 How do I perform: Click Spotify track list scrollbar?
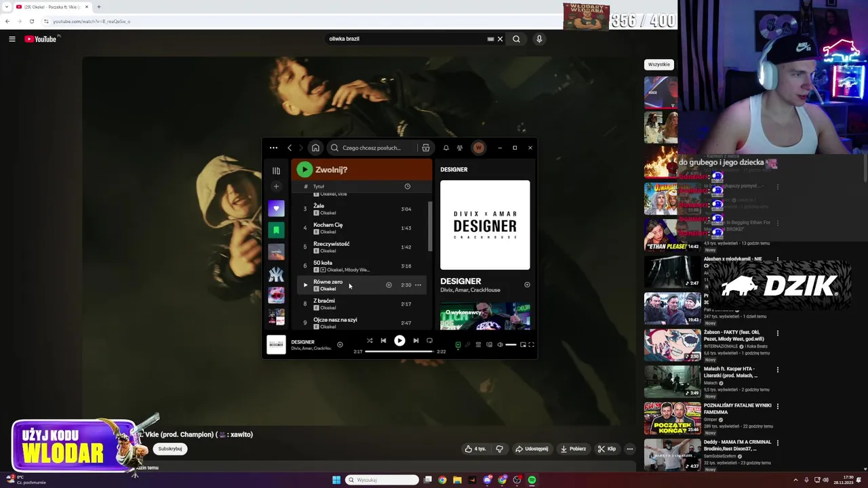coord(430,226)
